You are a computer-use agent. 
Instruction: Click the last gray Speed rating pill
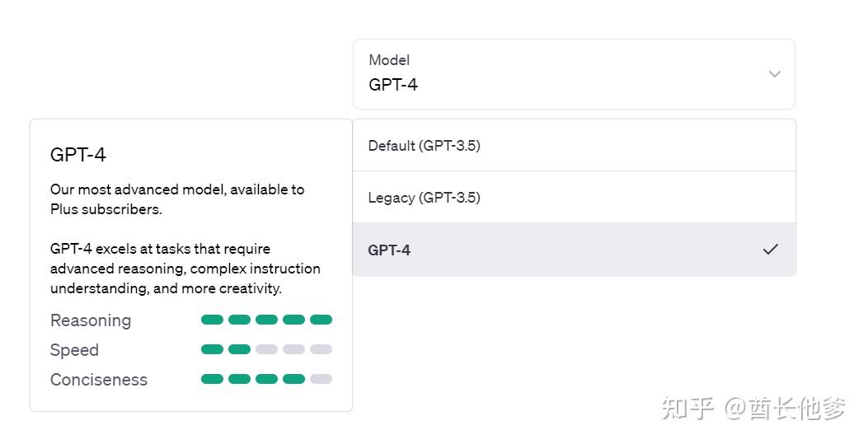(321, 349)
